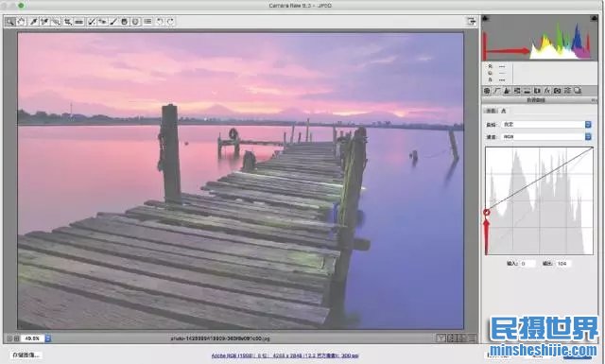
Task: Rotate image clockwise
Action: (x=170, y=22)
